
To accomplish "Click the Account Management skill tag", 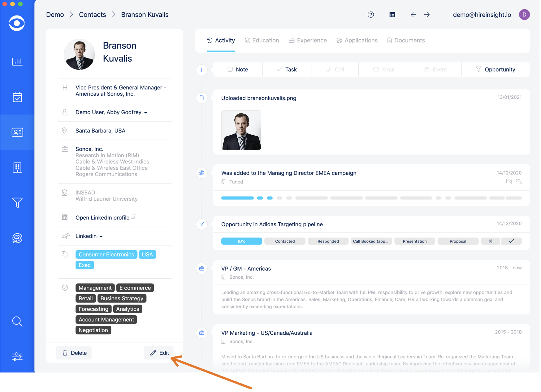I will click(x=106, y=320).
